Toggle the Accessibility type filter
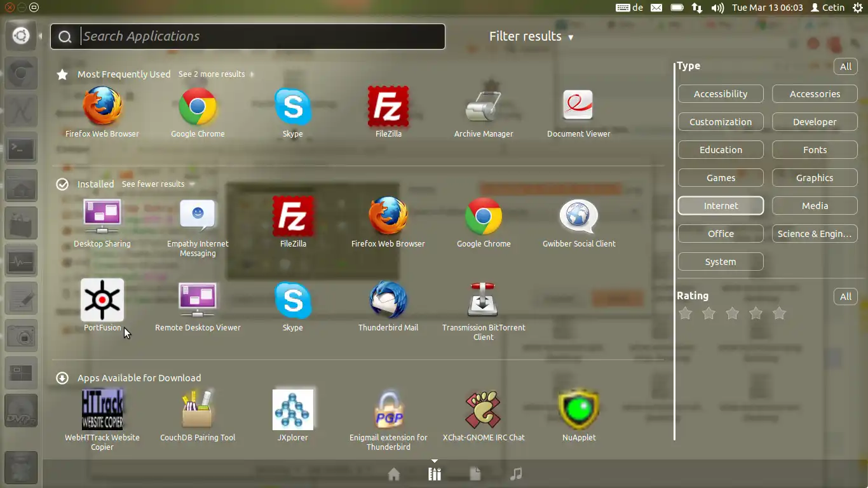 pyautogui.click(x=721, y=94)
